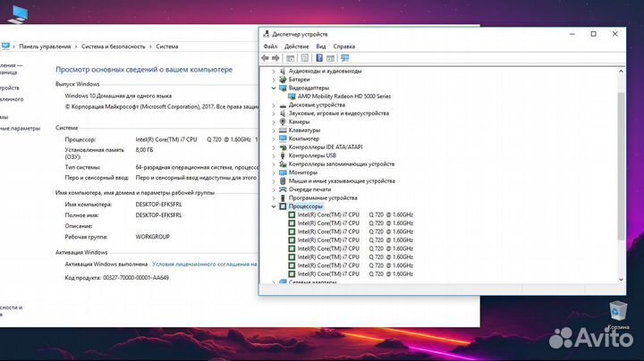The image size is (644, 361).
Task: Expand the Звуковые, игровые и видеоустройства node
Action: coord(274,113)
